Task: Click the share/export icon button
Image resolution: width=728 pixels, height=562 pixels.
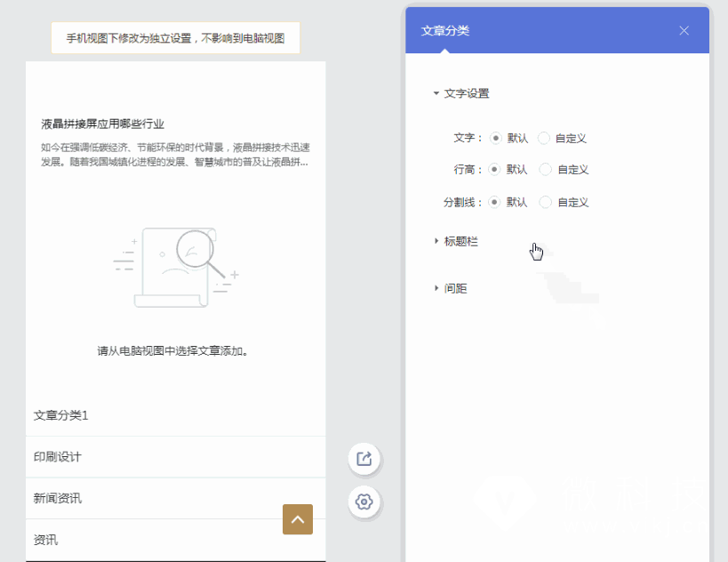Action: coord(364,459)
